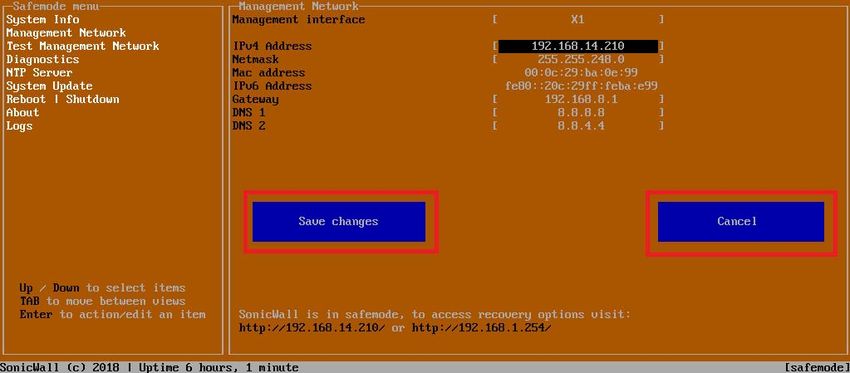Select the Management interface X1 field
This screenshot has width=850, height=373.
(x=578, y=20)
